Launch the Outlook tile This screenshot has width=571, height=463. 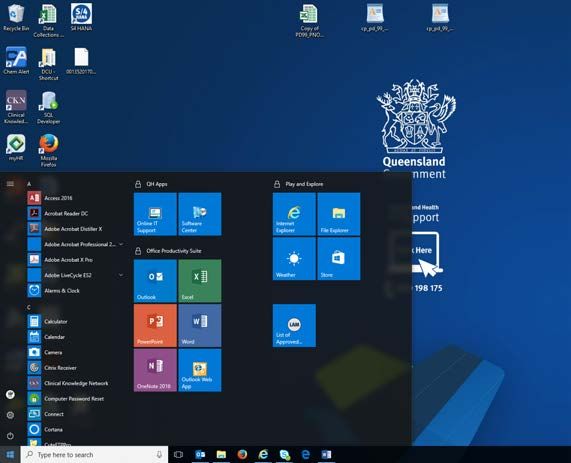(x=155, y=281)
